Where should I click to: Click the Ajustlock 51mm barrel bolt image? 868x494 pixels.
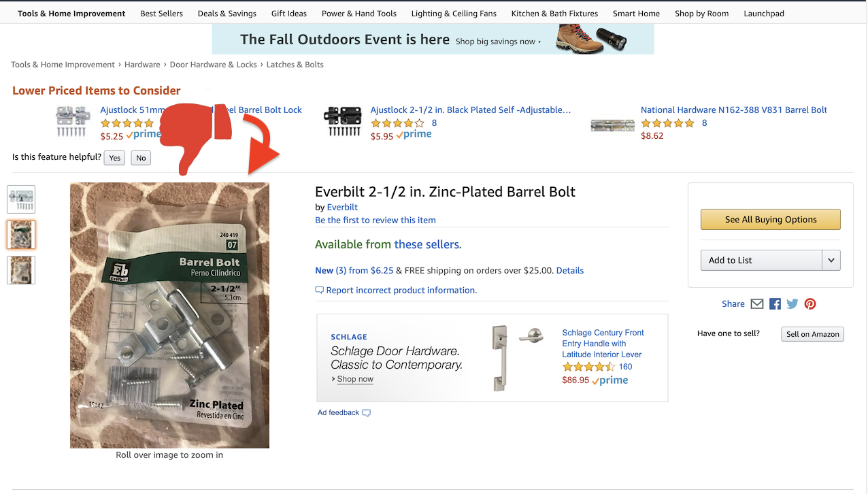tap(73, 122)
